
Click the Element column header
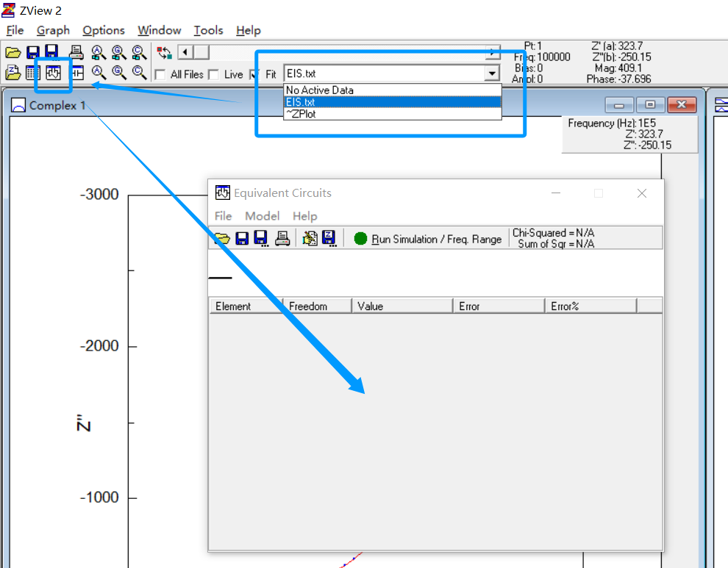[x=233, y=306]
